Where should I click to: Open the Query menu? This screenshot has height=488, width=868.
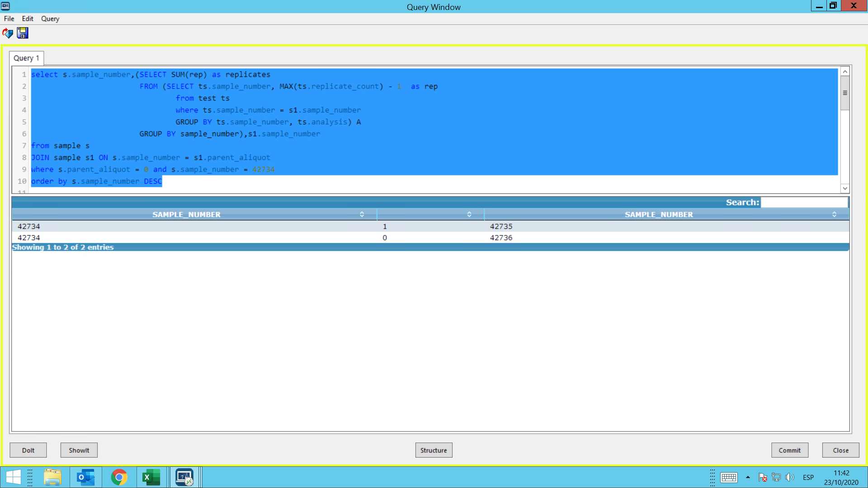[x=50, y=19]
